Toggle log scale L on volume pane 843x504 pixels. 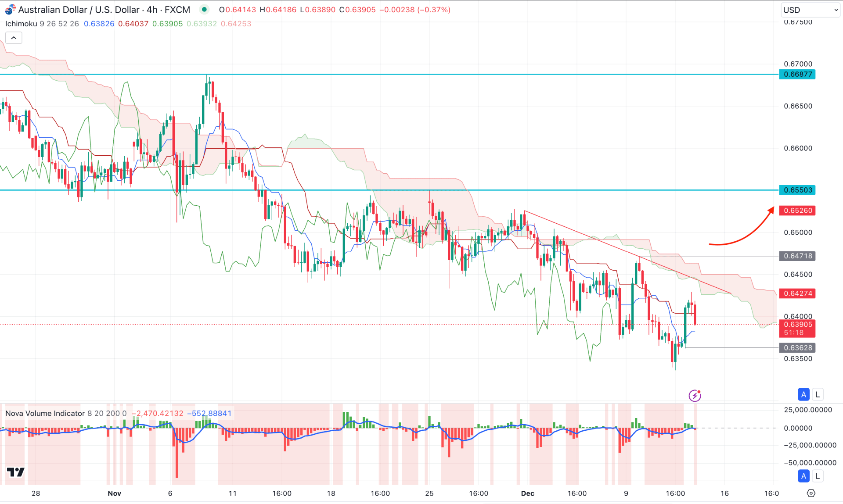click(818, 476)
